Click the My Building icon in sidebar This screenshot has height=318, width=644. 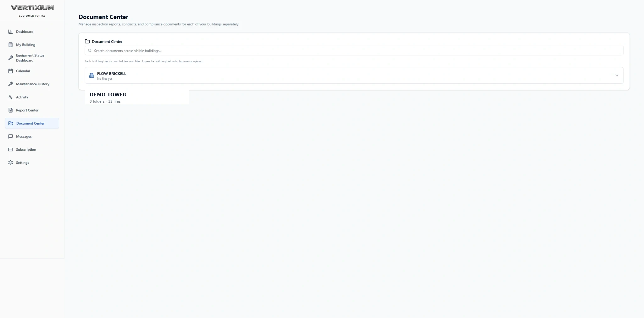coord(10,45)
